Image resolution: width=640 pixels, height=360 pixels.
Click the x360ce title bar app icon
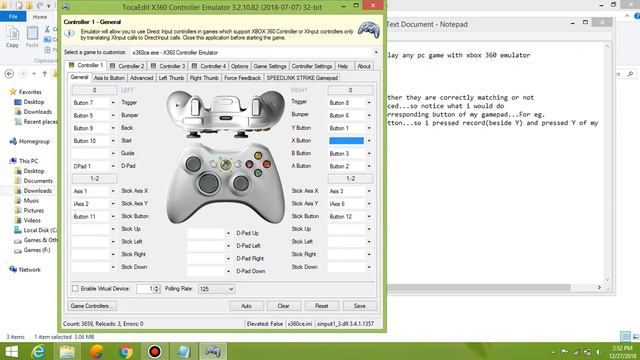click(66, 7)
